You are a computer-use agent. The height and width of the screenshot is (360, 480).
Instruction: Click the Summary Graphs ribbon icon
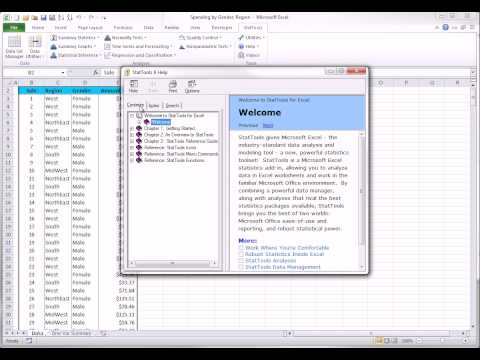point(53,46)
